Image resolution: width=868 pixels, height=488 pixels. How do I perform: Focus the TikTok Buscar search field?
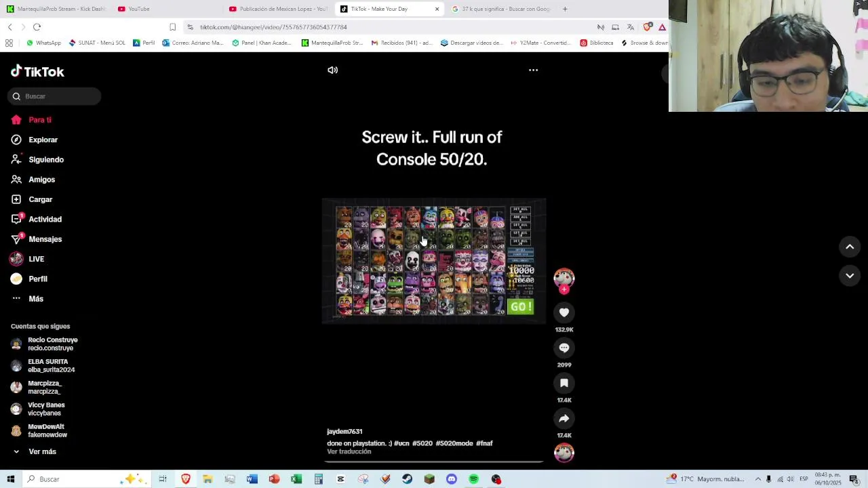[55, 96]
